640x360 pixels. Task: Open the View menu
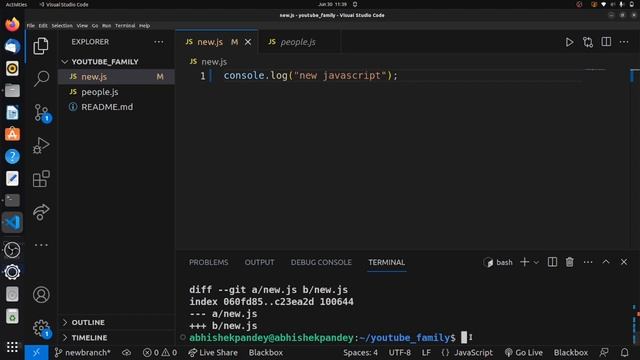pos(82,25)
